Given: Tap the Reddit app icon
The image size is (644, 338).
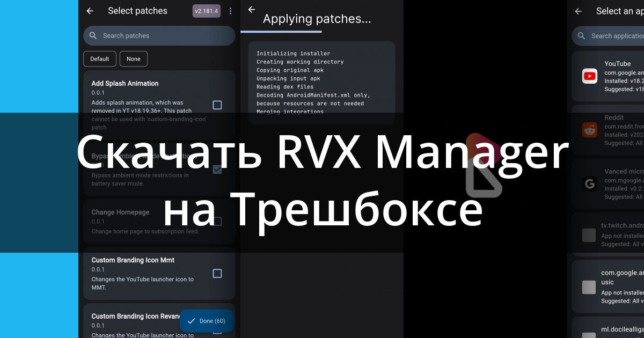Looking at the screenshot, I should tap(590, 130).
